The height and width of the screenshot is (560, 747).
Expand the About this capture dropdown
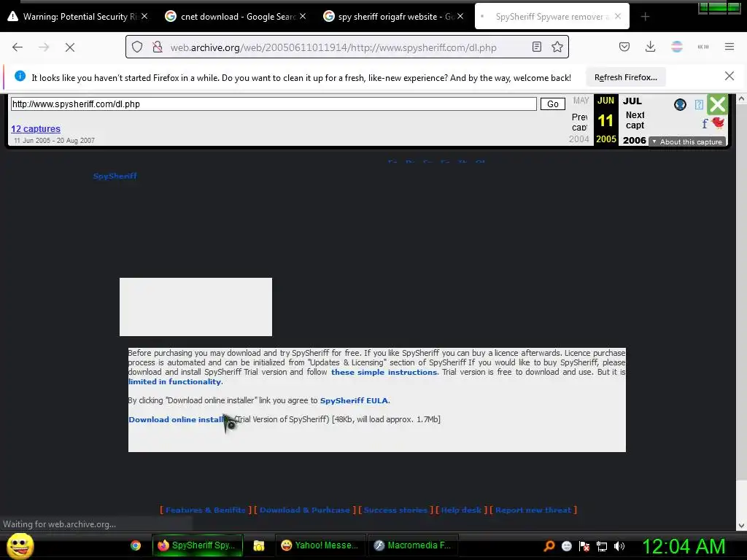click(x=687, y=142)
